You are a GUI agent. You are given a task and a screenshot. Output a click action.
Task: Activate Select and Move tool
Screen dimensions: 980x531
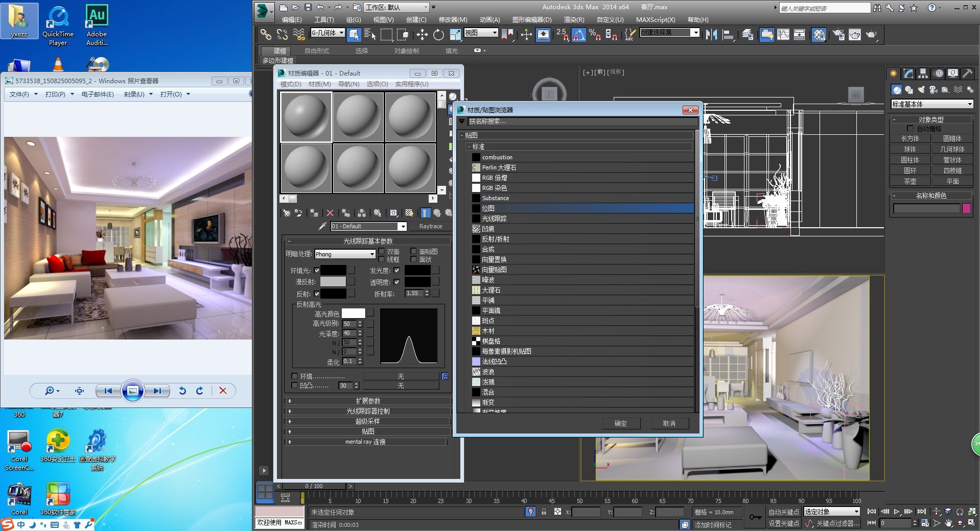click(422, 34)
